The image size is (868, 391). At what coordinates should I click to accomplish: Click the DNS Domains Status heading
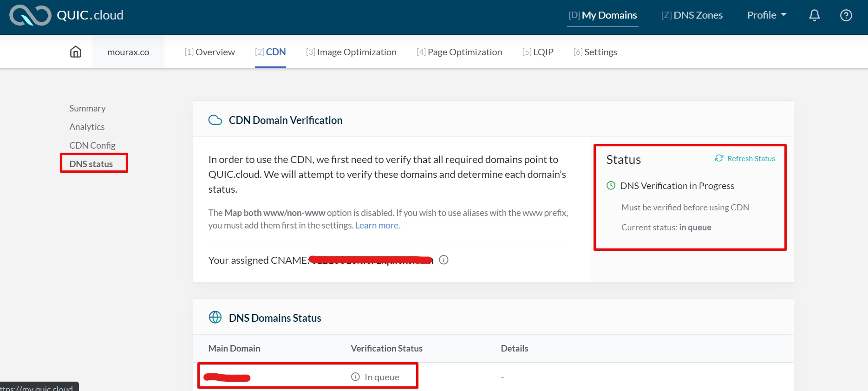[x=275, y=318]
